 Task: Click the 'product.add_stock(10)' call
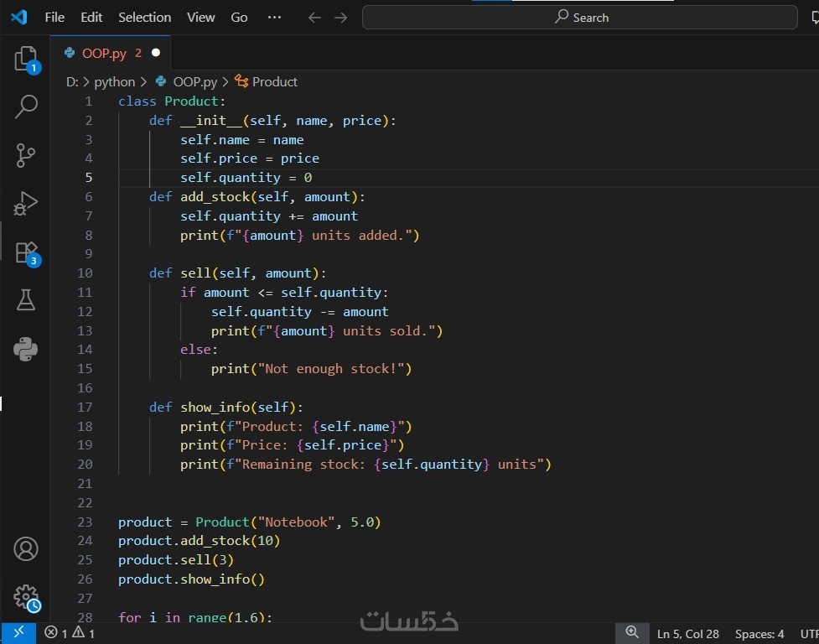pos(199,541)
